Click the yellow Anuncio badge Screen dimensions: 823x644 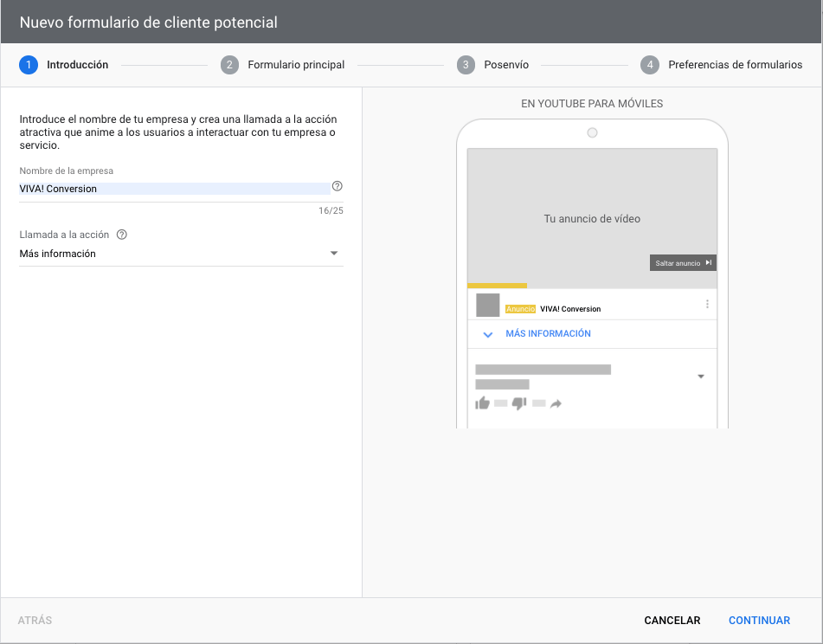click(520, 309)
